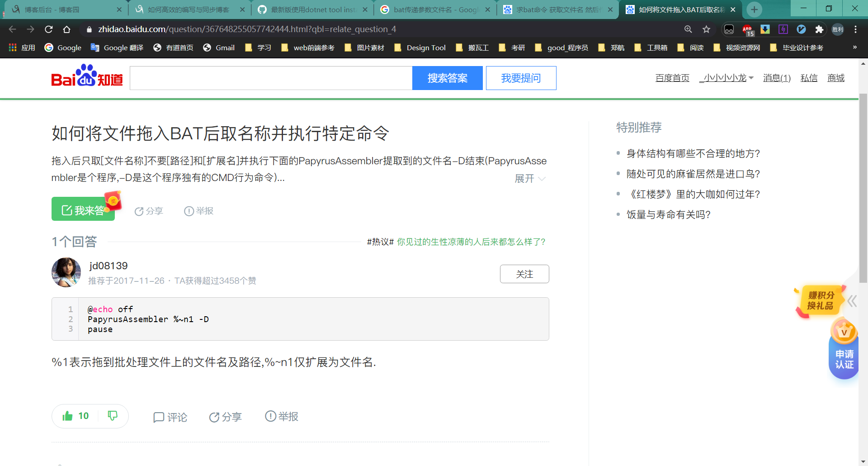Open the Gmail bookmark
The width and height of the screenshot is (868, 466).
(x=219, y=48)
